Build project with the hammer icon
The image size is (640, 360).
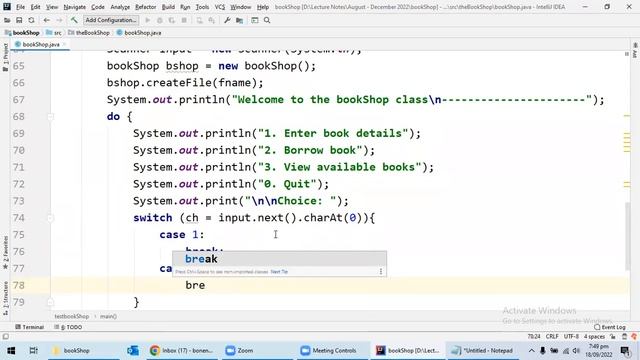click(x=74, y=20)
